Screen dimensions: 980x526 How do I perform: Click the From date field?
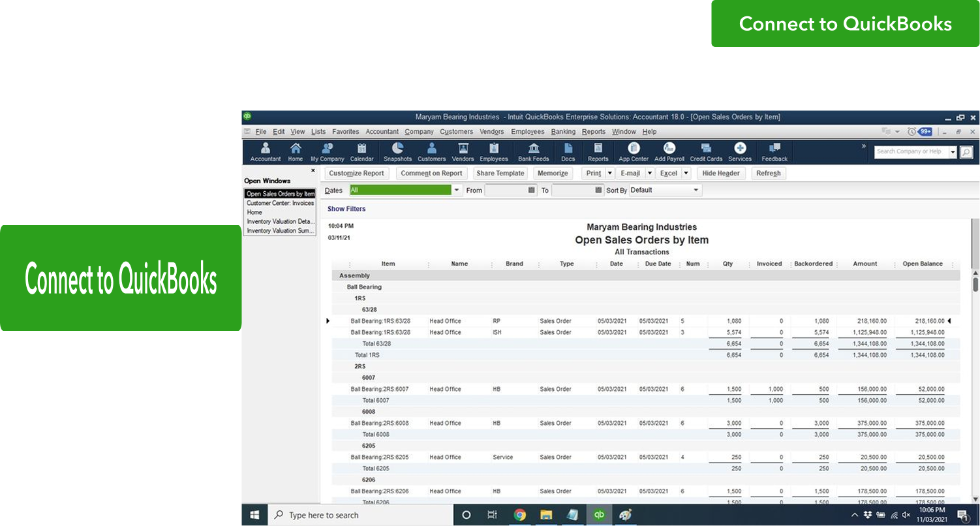(x=505, y=191)
